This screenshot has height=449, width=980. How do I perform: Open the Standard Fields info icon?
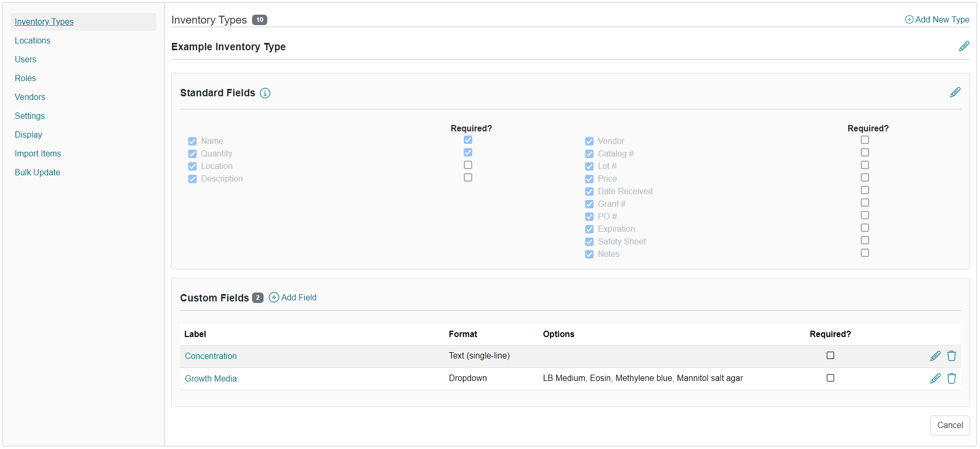tap(265, 93)
